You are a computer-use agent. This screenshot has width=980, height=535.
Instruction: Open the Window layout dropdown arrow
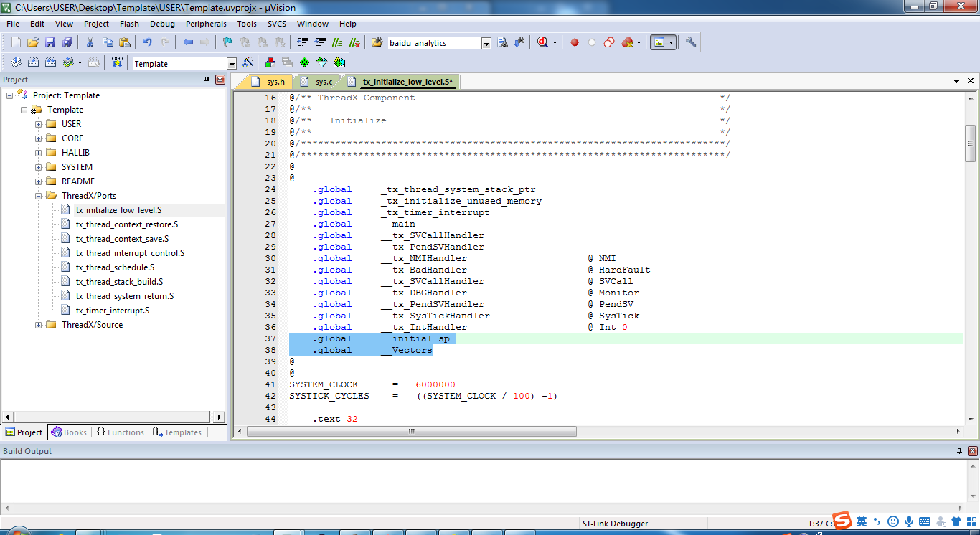[x=672, y=43]
